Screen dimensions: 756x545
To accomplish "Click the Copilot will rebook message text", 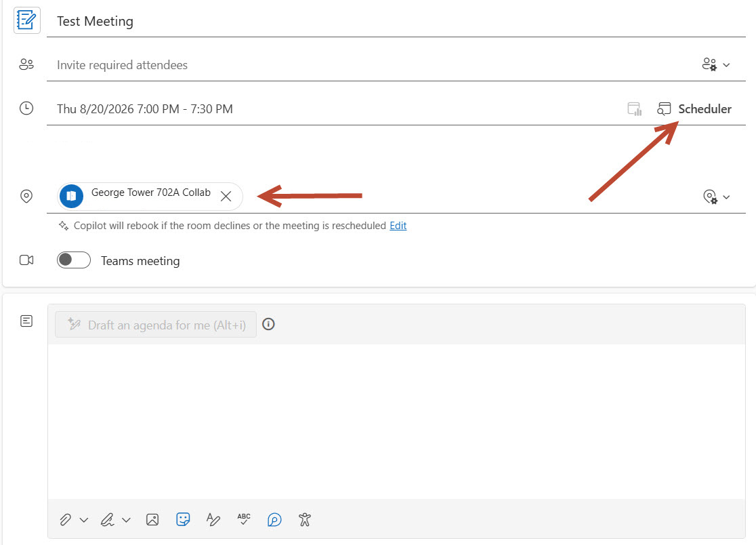I will point(230,226).
